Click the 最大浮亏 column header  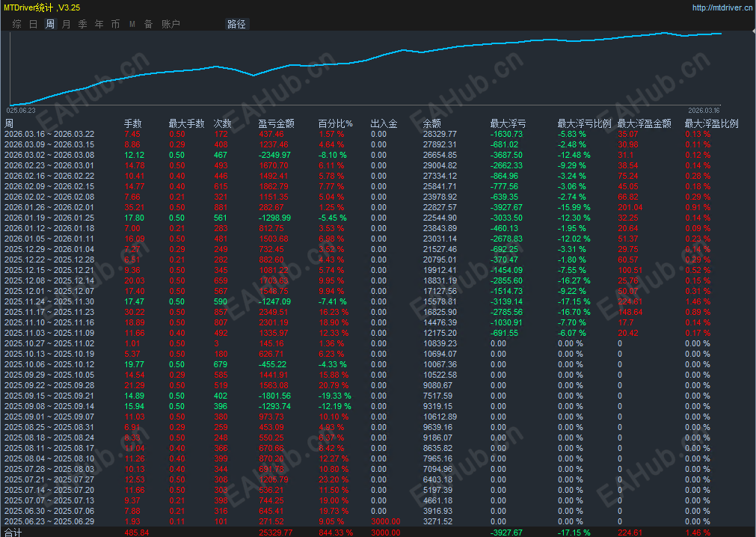508,123
